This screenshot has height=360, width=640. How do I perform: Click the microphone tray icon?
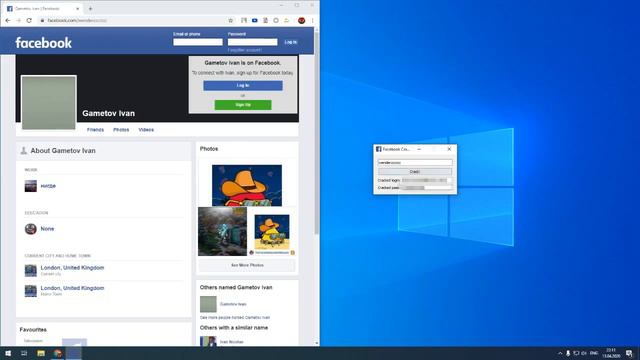[x=568, y=353]
